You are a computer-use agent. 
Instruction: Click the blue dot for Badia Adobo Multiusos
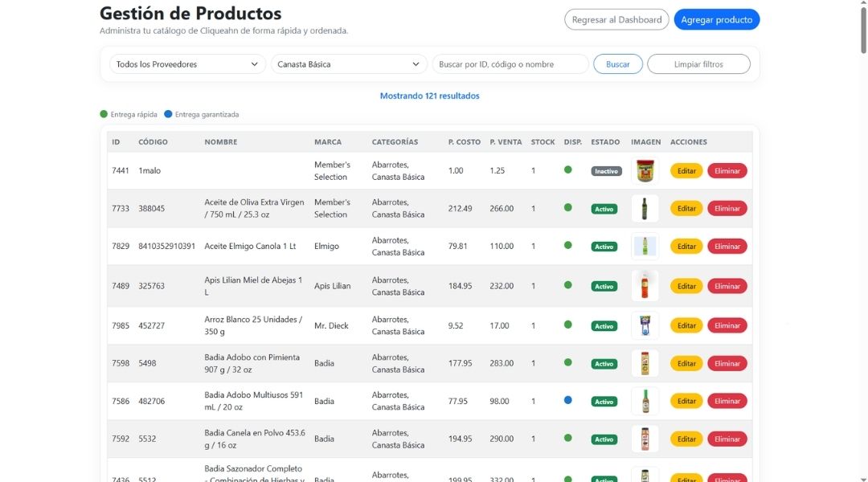569,401
